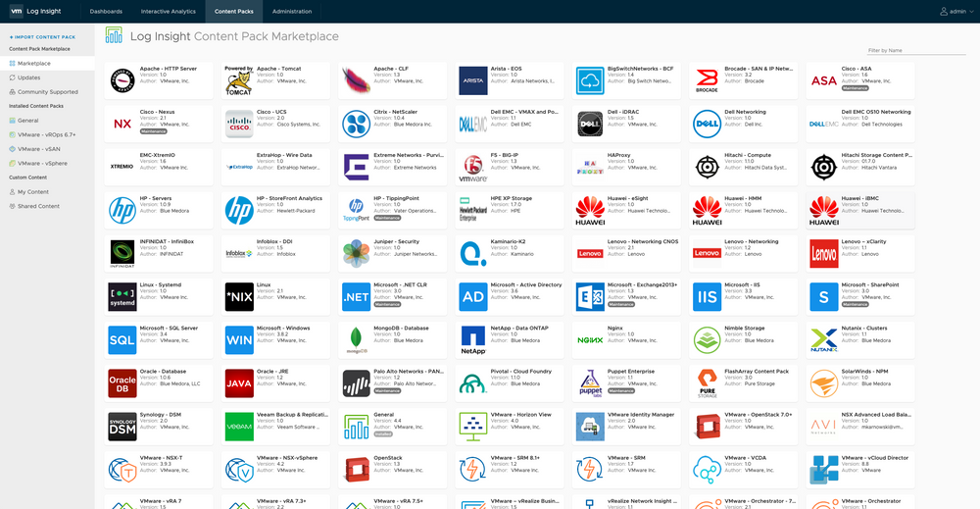The width and height of the screenshot is (980, 509).
Task: Open the Microsoft - SQL Server icon
Action: (122, 339)
